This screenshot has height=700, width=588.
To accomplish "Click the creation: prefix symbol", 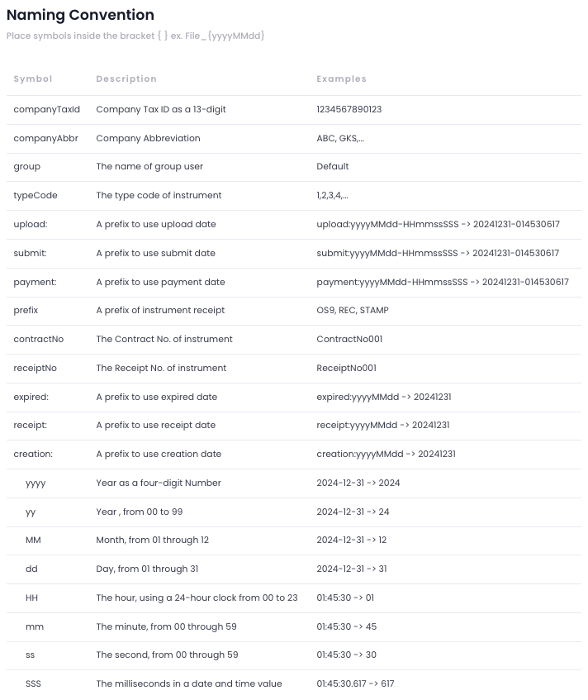I will click(33, 454).
